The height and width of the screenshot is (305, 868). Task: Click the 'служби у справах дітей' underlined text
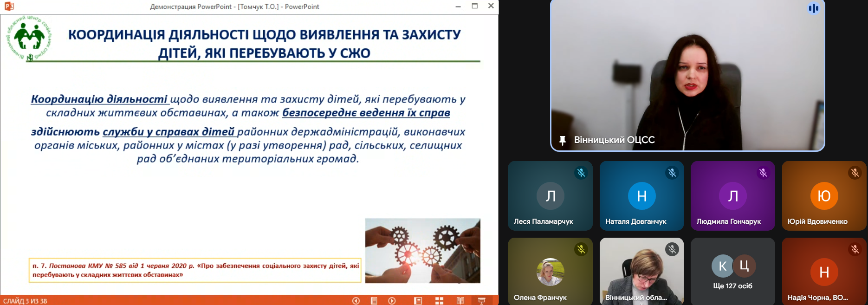pos(168,132)
